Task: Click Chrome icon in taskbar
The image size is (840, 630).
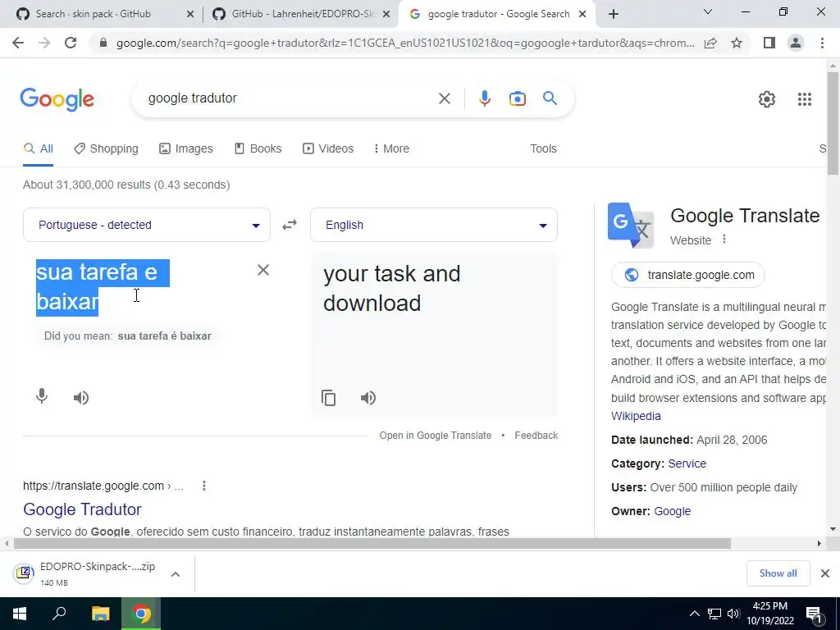Action: pos(141,614)
